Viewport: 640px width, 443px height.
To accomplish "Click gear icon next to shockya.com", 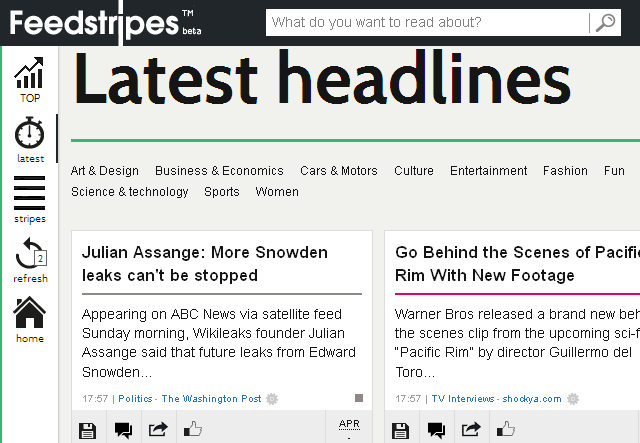I will pos(573,398).
